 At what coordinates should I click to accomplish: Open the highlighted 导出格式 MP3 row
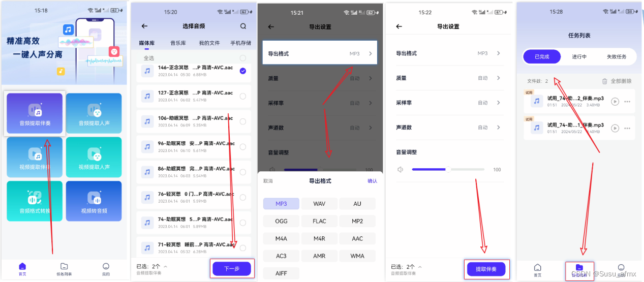click(x=320, y=53)
